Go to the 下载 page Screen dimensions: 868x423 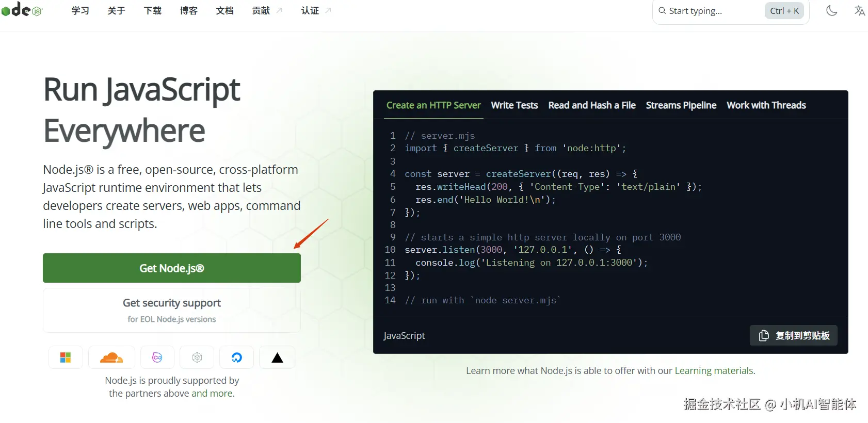153,11
